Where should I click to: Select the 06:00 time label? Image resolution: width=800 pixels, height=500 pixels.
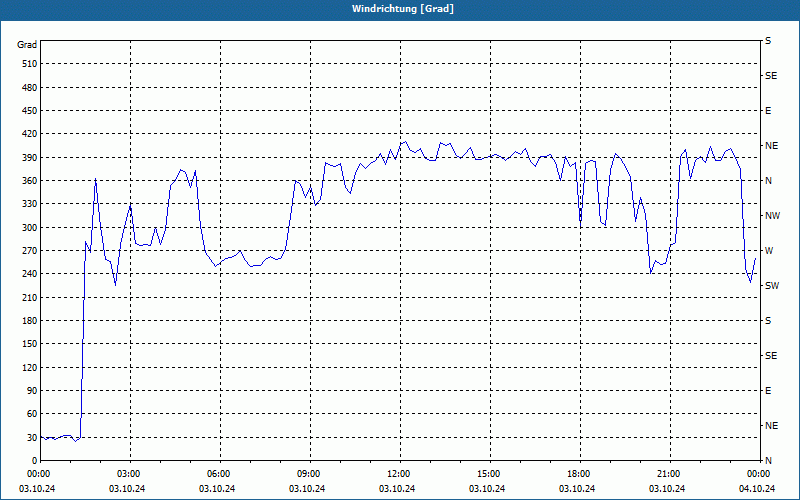220,474
